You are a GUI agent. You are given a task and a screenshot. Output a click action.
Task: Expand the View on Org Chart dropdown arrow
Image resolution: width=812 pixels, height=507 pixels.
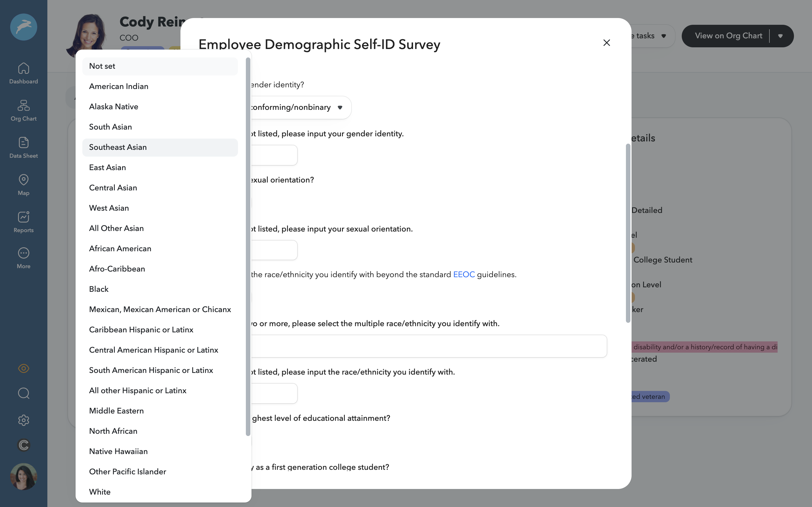(x=781, y=36)
